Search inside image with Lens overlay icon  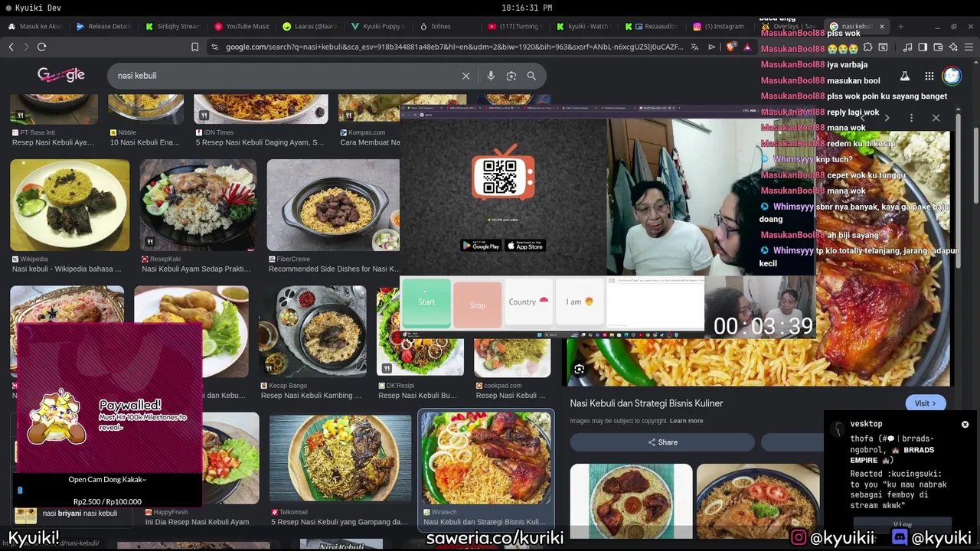(580, 370)
